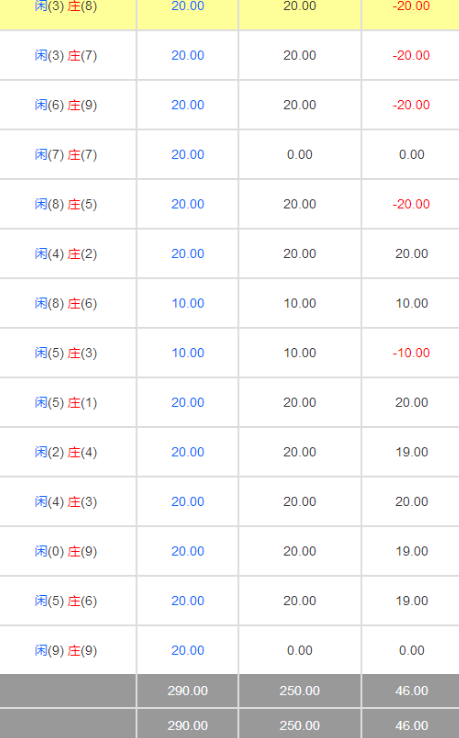The height and width of the screenshot is (738, 459).
Task: Select the red -10.00 loss value
Action: pos(411,353)
